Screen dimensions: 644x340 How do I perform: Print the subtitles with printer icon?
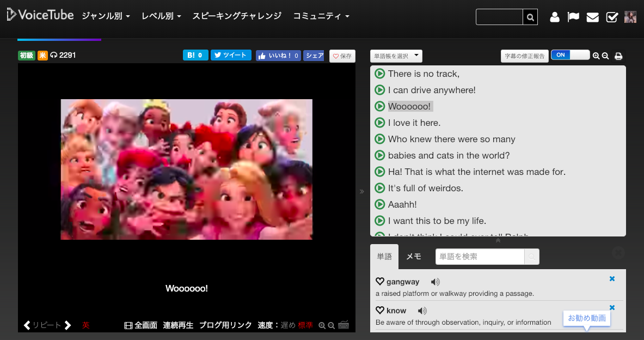pyautogui.click(x=618, y=56)
